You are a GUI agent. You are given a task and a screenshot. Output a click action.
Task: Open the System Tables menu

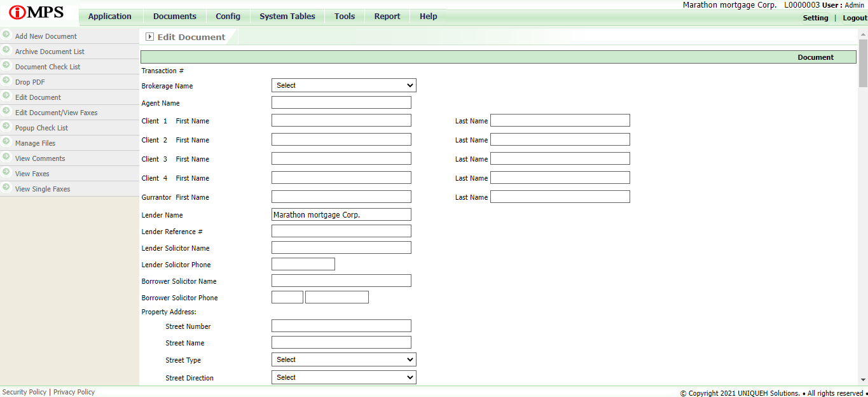click(x=287, y=17)
